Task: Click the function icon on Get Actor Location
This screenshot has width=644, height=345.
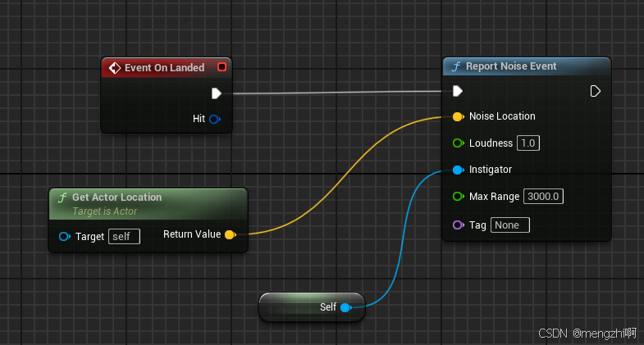Action: (x=62, y=197)
